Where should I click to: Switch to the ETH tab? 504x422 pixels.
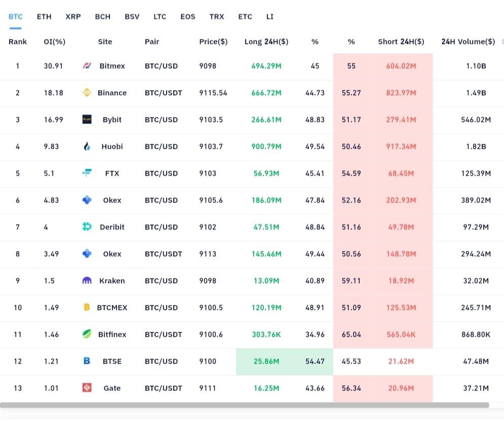[x=44, y=17]
